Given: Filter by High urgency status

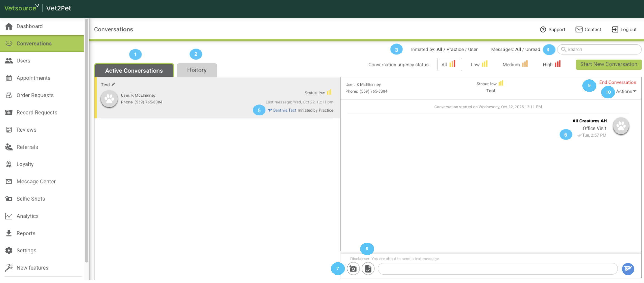Looking at the screenshot, I should (552, 65).
